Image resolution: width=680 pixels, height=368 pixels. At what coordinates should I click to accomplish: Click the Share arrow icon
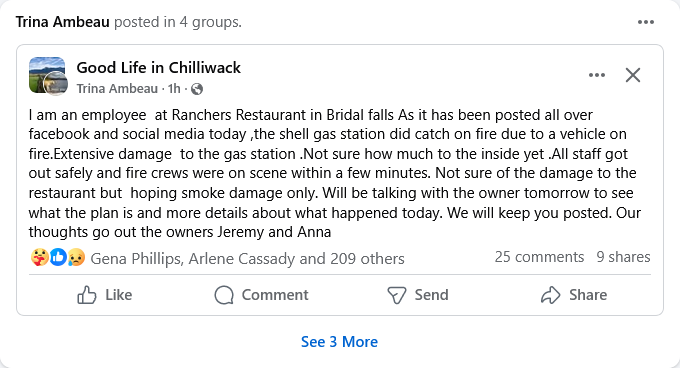pos(551,295)
